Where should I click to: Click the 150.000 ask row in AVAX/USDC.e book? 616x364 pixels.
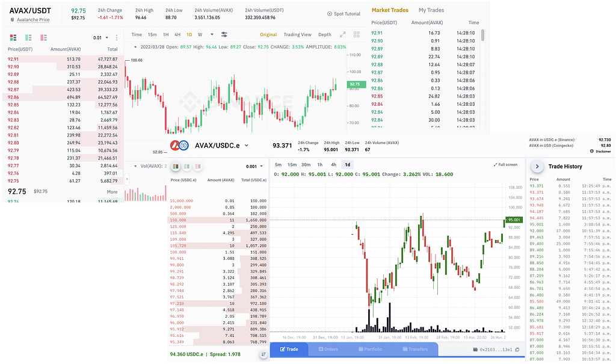218,220
